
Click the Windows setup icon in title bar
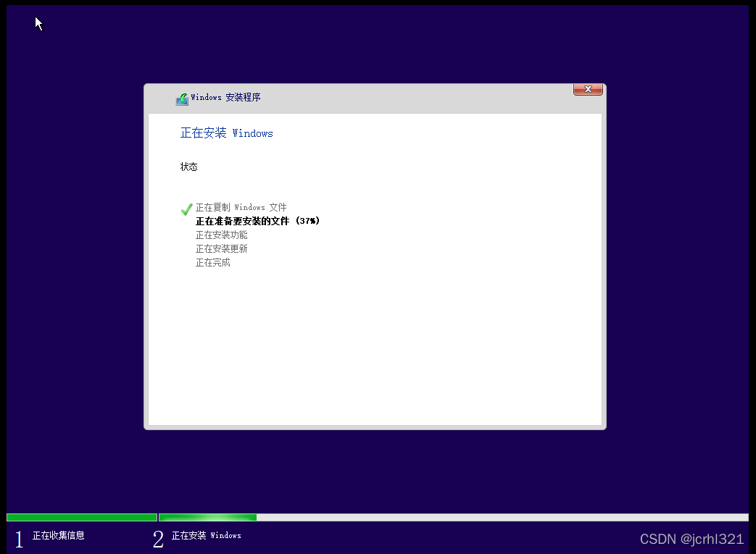click(x=182, y=98)
